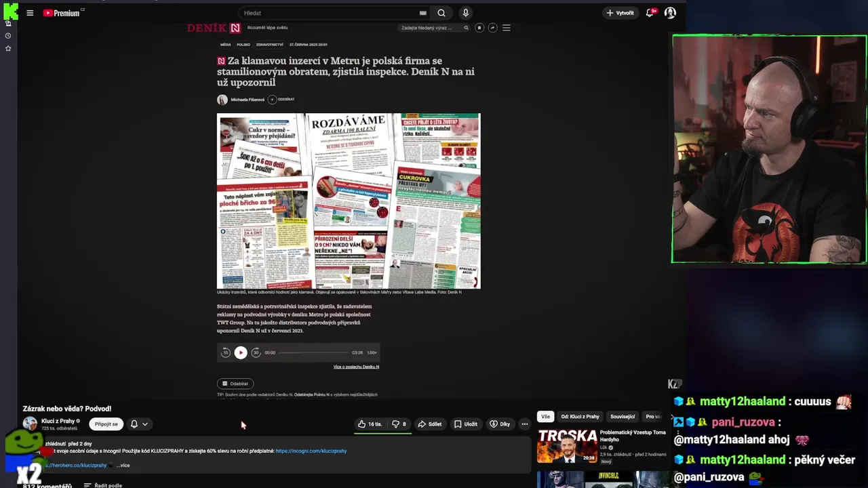Expand the notification options chevron
Screen dimensions: 868x488
coord(144,424)
